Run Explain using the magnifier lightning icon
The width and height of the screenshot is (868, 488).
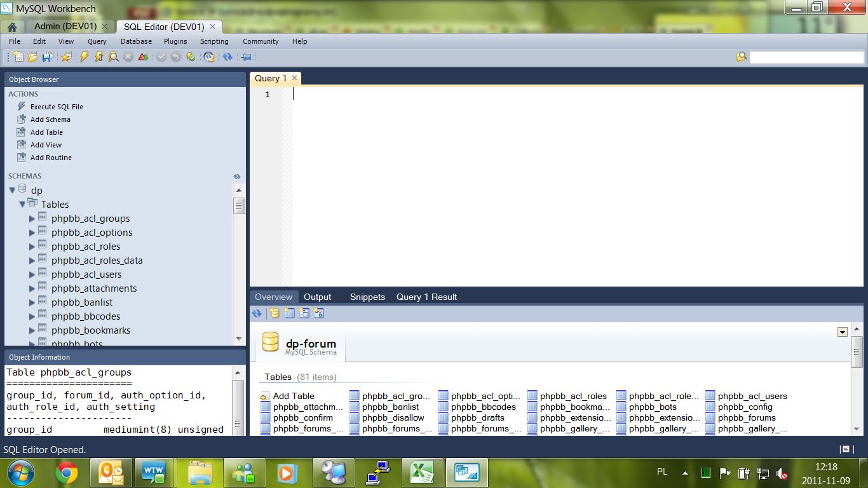[x=113, y=57]
